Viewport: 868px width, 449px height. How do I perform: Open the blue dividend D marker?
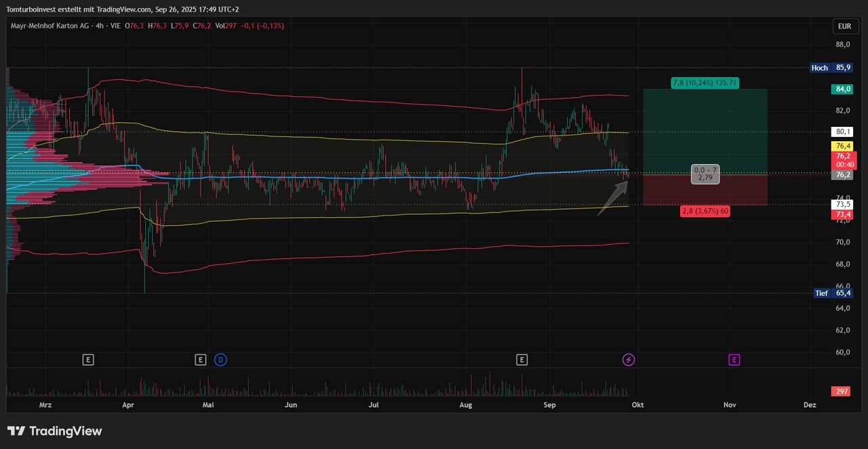click(x=220, y=359)
